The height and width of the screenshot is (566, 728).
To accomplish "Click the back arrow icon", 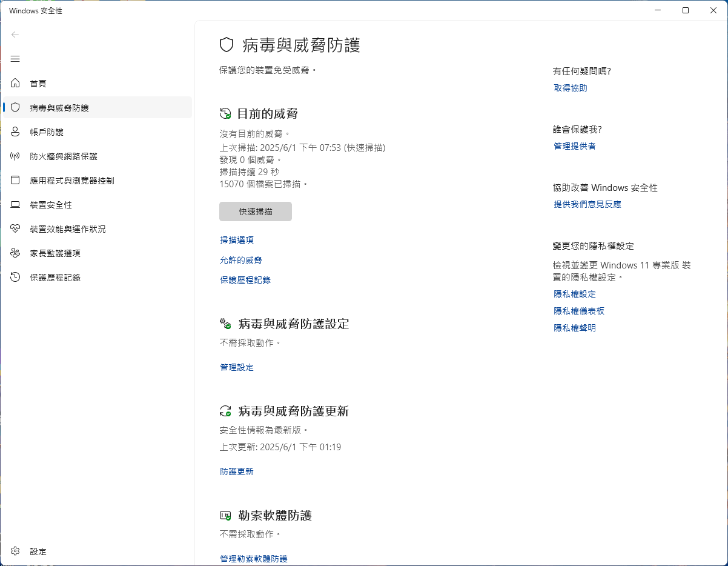I will [x=15, y=35].
